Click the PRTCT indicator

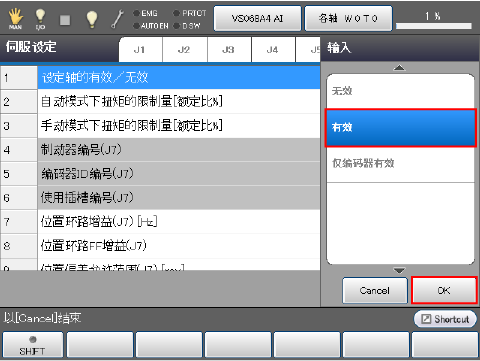190,13
